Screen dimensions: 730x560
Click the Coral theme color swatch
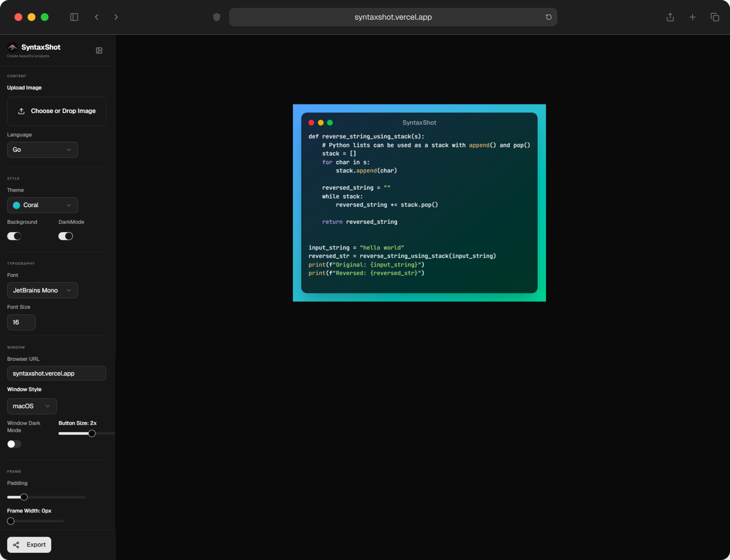click(16, 205)
